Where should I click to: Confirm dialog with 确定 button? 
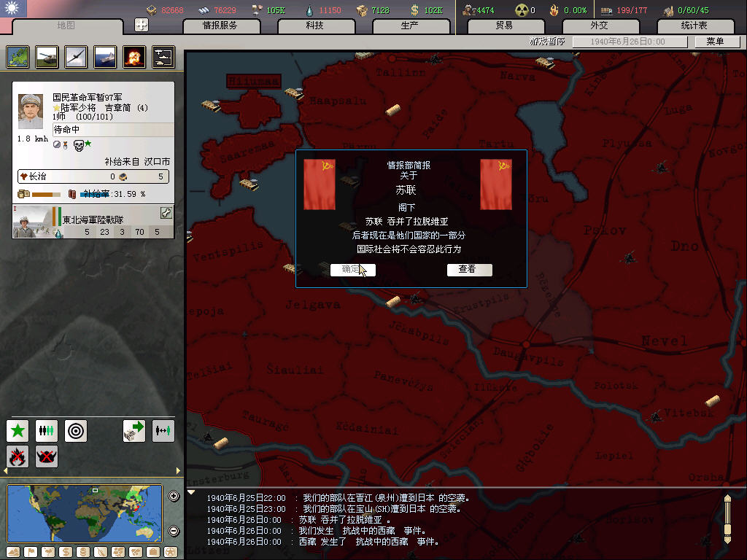pyautogui.click(x=352, y=270)
